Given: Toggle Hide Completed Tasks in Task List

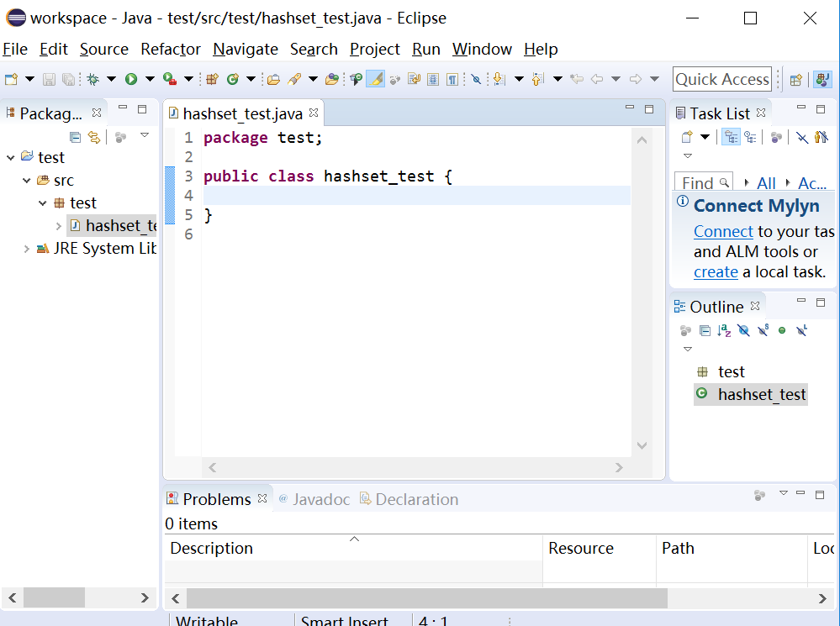Looking at the screenshot, I should pos(802,137).
